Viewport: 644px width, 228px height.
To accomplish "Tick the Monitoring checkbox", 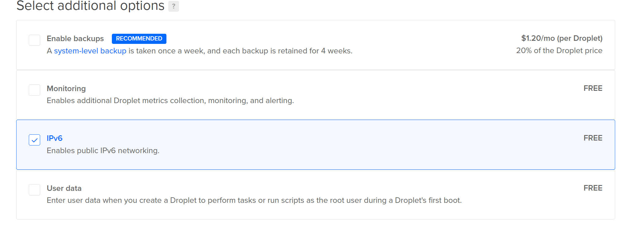I will [34, 90].
